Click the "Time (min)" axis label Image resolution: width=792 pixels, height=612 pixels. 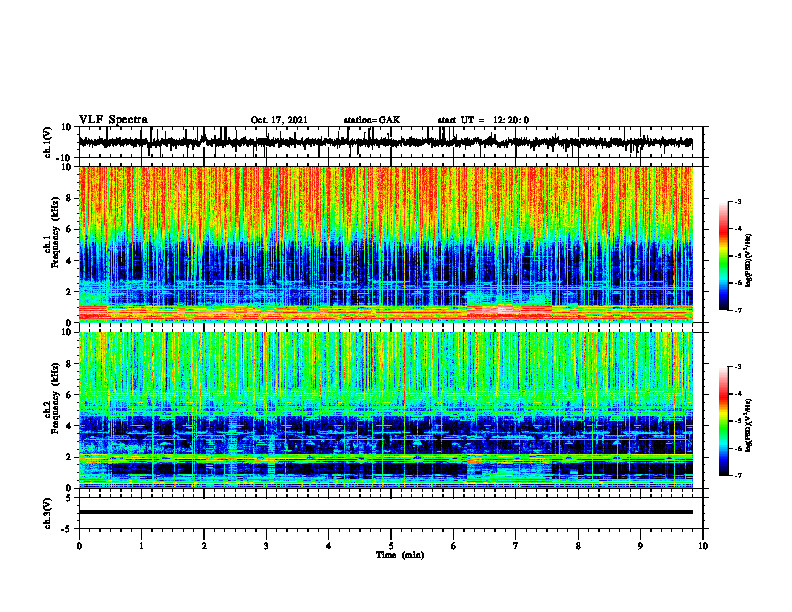pyautogui.click(x=400, y=555)
